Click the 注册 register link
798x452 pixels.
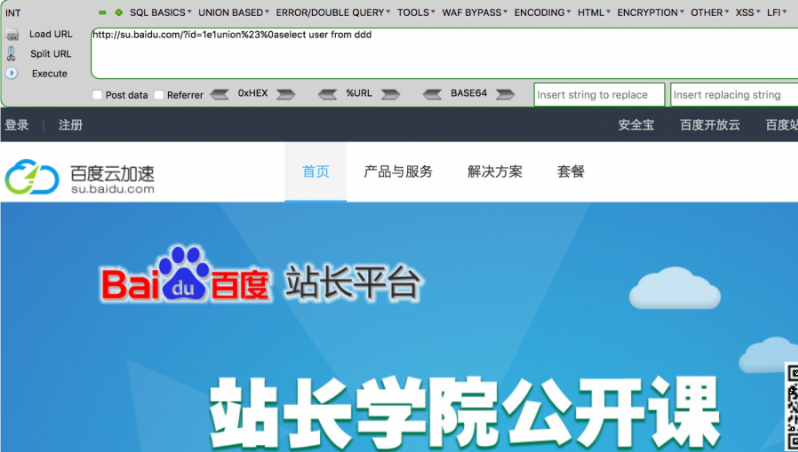click(x=70, y=125)
